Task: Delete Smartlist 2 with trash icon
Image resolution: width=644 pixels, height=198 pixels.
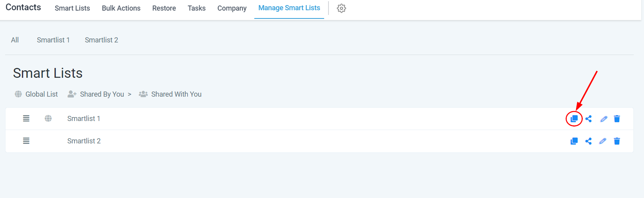Action: [x=617, y=141]
